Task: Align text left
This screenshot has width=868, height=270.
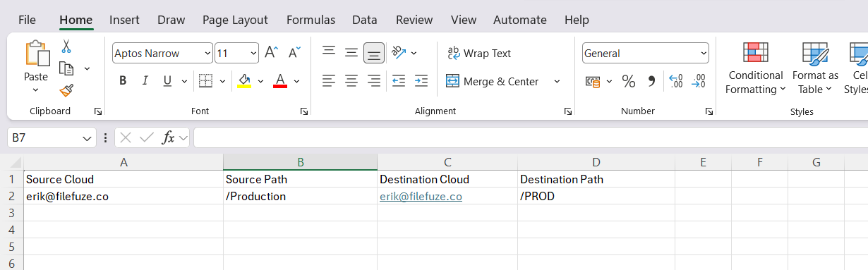Action: click(x=329, y=81)
